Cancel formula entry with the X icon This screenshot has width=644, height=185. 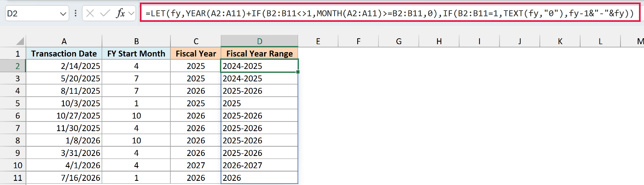coord(90,13)
